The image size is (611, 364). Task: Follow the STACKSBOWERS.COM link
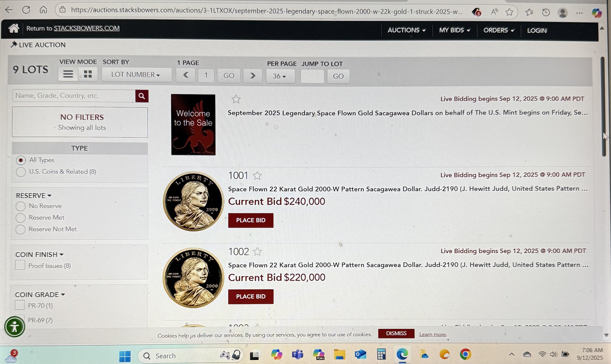(x=87, y=28)
